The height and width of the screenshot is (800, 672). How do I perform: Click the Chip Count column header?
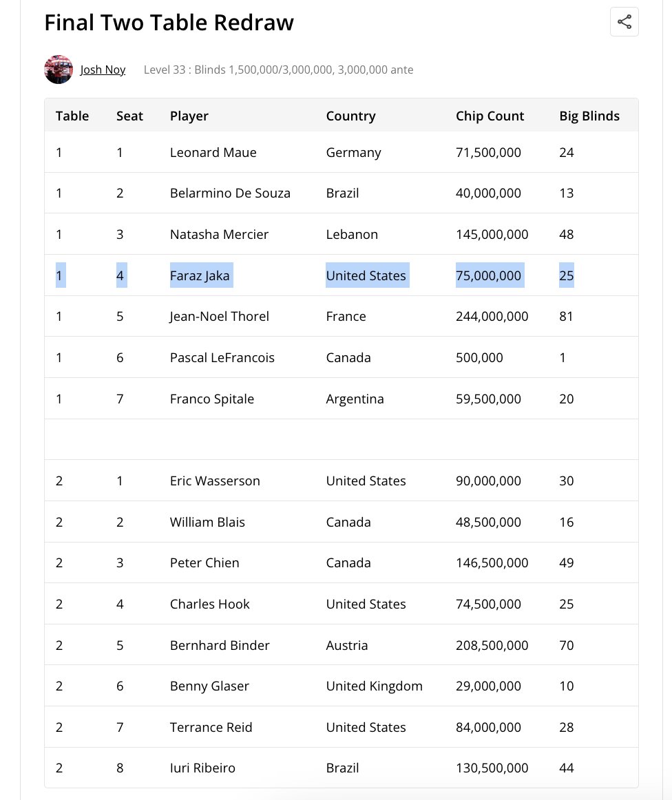tap(490, 116)
